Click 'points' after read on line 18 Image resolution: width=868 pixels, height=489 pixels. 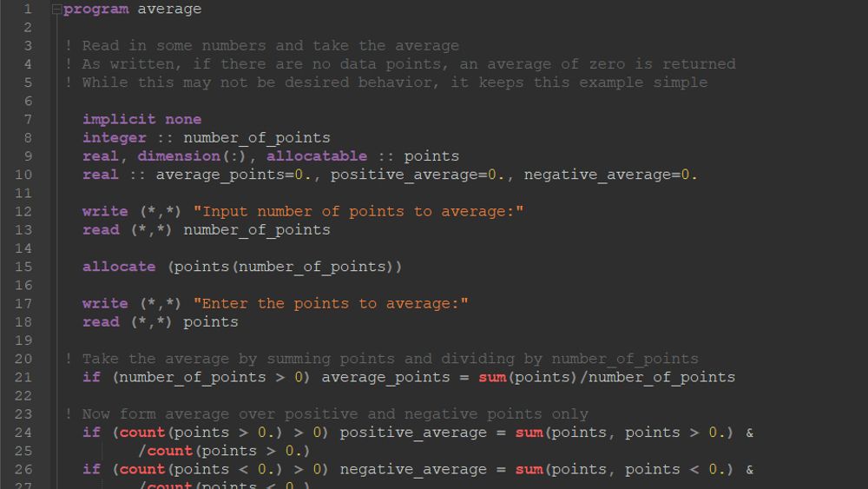[x=211, y=321]
